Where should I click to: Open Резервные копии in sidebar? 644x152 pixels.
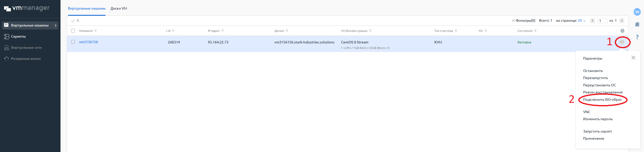coord(25,59)
